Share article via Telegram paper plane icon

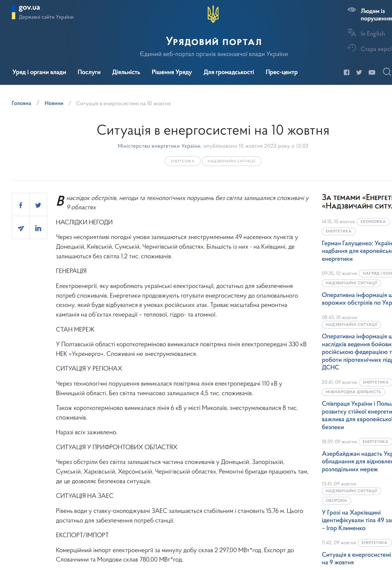click(x=21, y=228)
